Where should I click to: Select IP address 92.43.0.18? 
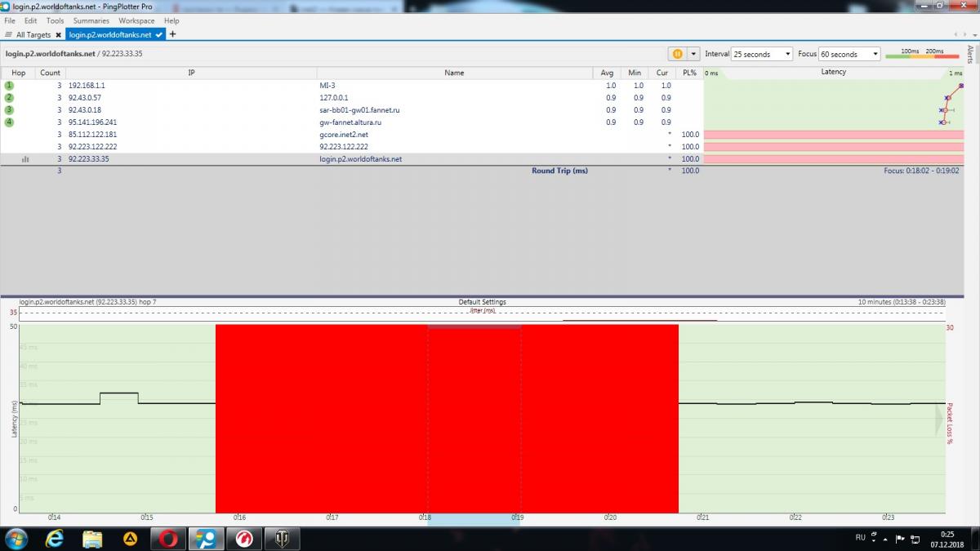click(x=85, y=109)
